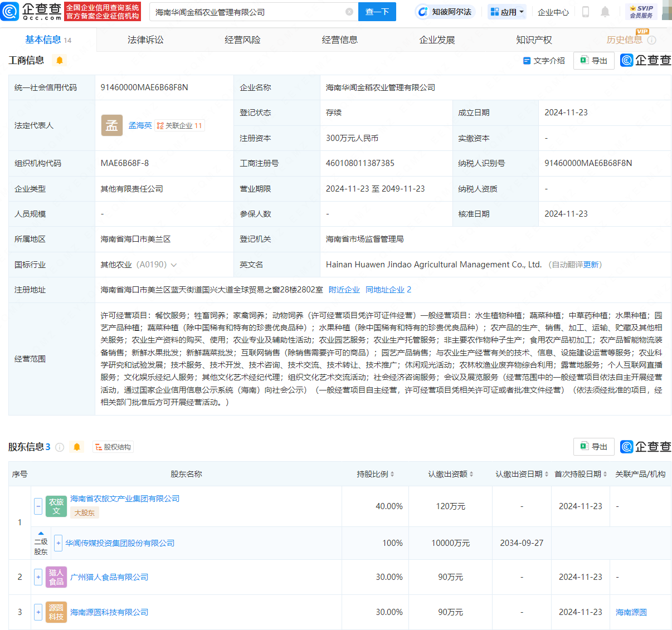Select registration number 460108011387385
Image resolution: width=672 pixels, height=630 pixels.
pos(360,163)
